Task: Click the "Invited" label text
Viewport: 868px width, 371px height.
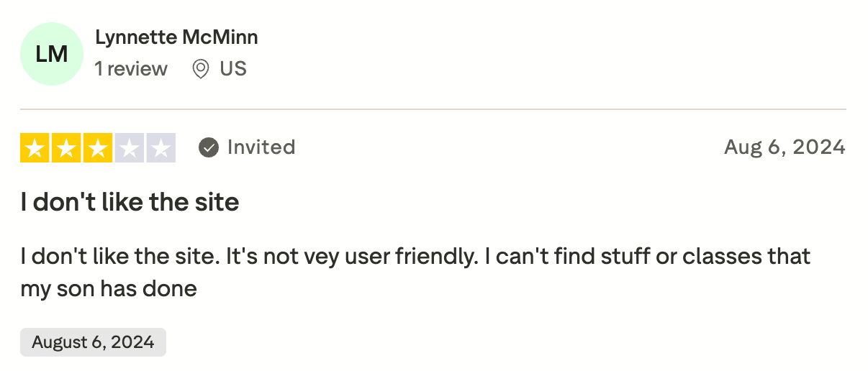Action: (261, 147)
